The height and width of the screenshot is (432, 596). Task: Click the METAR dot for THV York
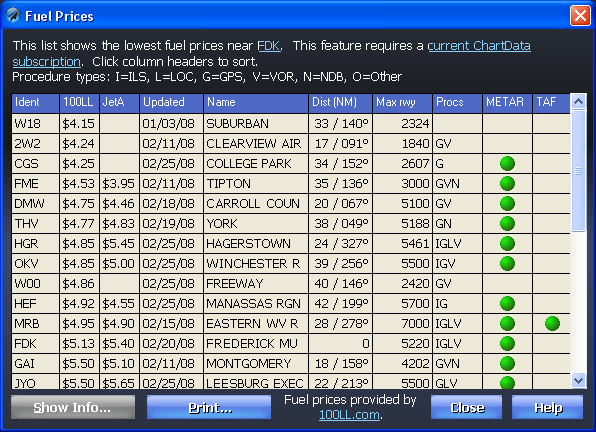coord(507,223)
